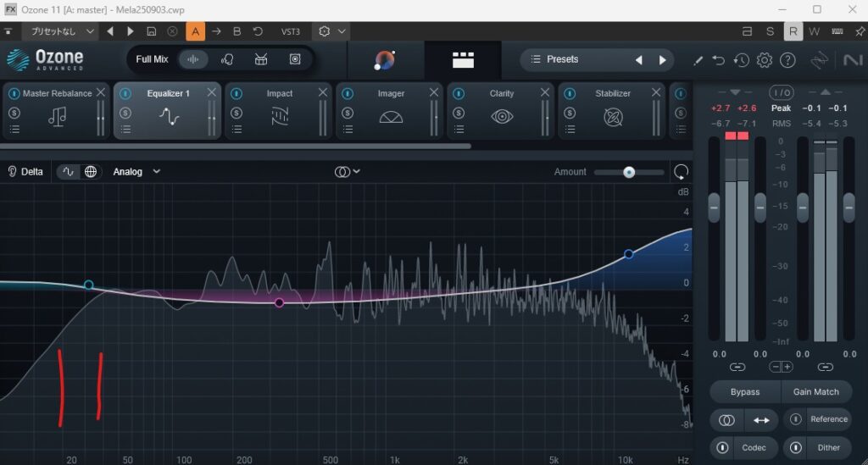Click the host previous preset arrow
The image size is (868, 465).
(109, 31)
